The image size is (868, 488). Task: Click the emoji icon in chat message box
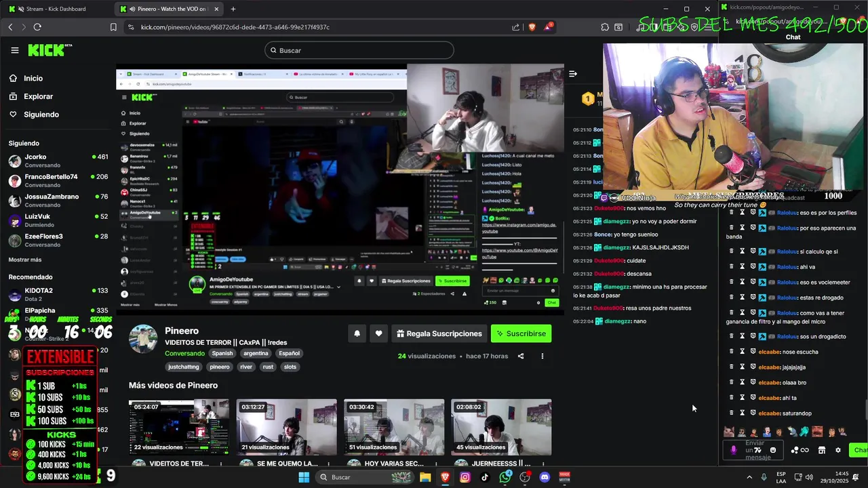[773, 450]
